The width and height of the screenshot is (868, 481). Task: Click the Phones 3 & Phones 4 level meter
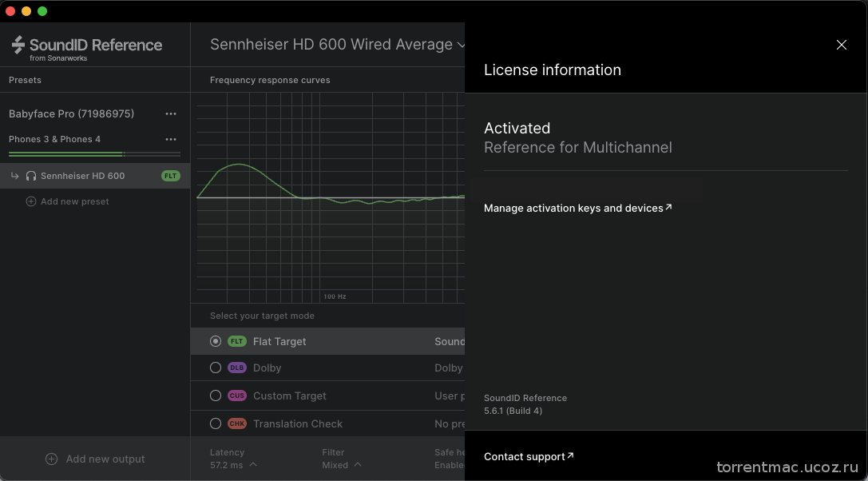95,153
